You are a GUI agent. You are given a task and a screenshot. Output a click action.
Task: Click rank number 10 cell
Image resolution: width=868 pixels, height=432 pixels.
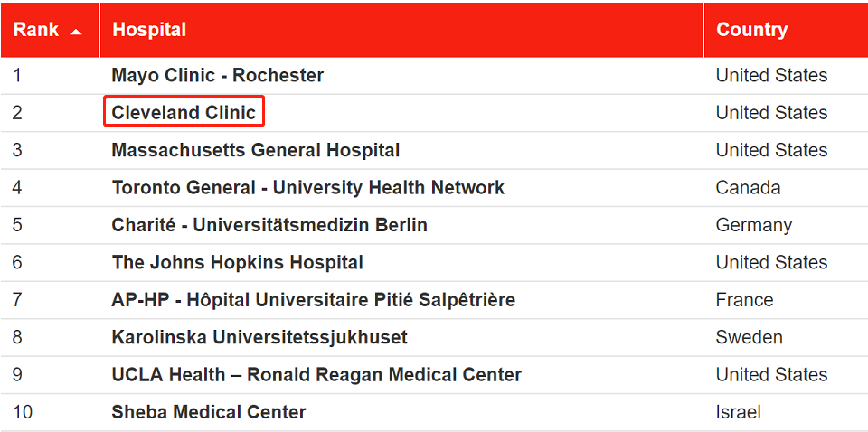point(22,412)
